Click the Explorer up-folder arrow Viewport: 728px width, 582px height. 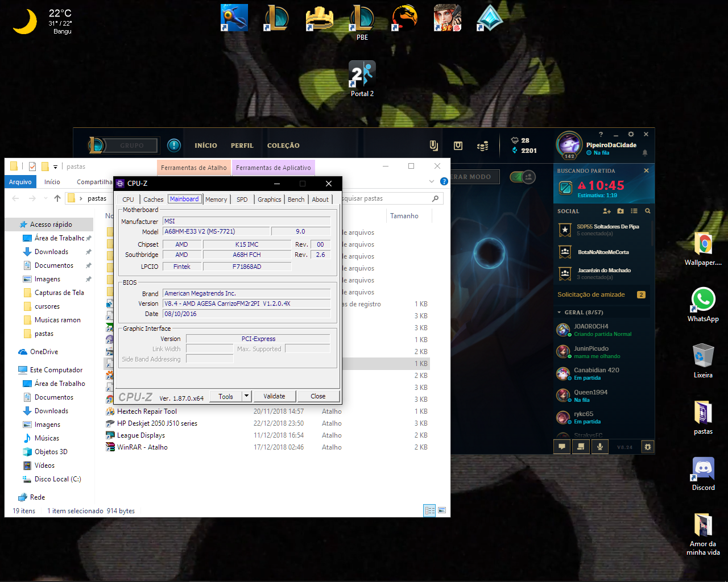(57, 198)
